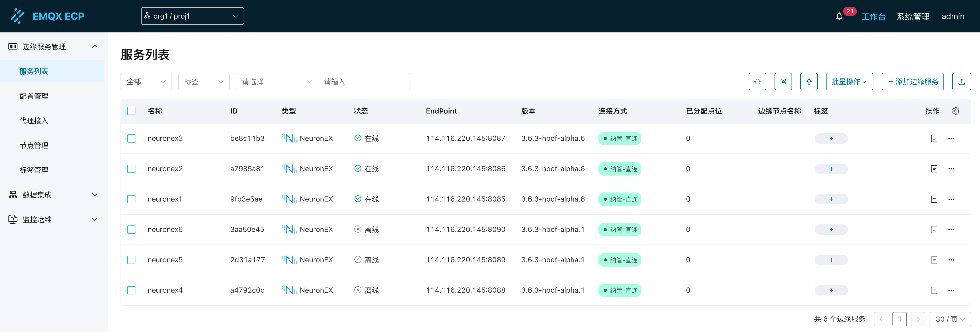The width and height of the screenshot is (980, 332).
Task: Tick the checkbox for neuronex4
Action: pyautogui.click(x=131, y=291)
